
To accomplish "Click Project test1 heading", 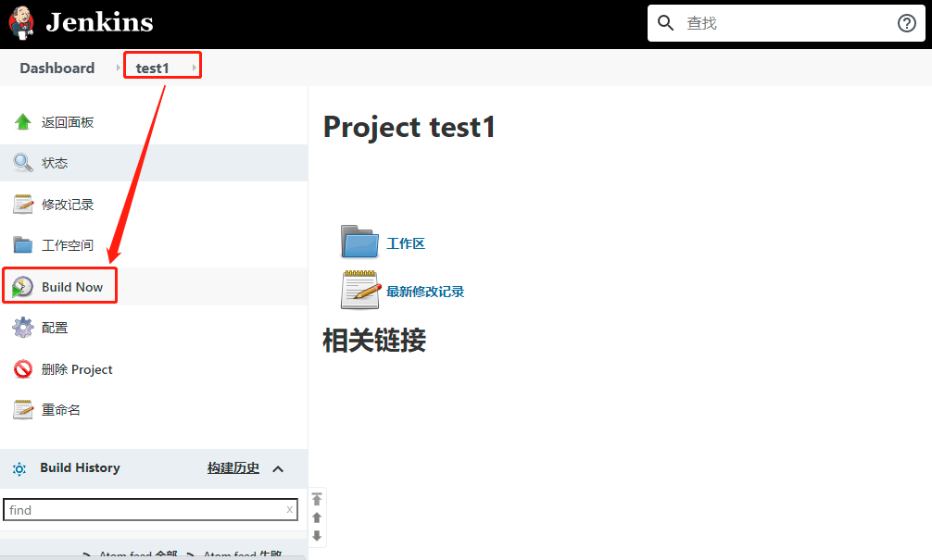I will (409, 127).
